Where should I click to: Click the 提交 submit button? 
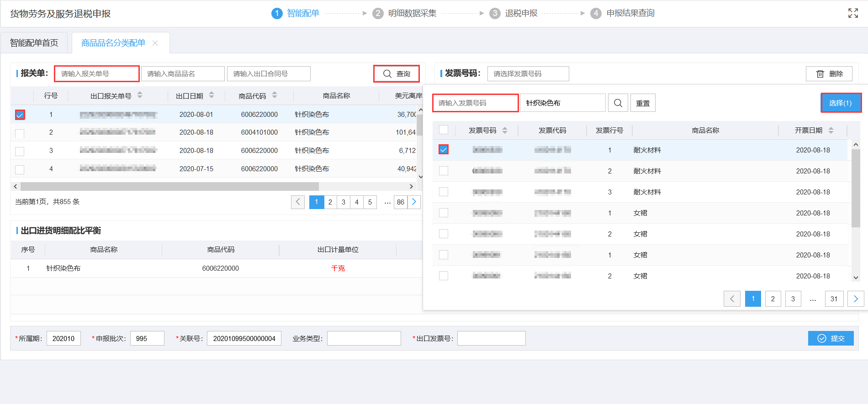(831, 338)
